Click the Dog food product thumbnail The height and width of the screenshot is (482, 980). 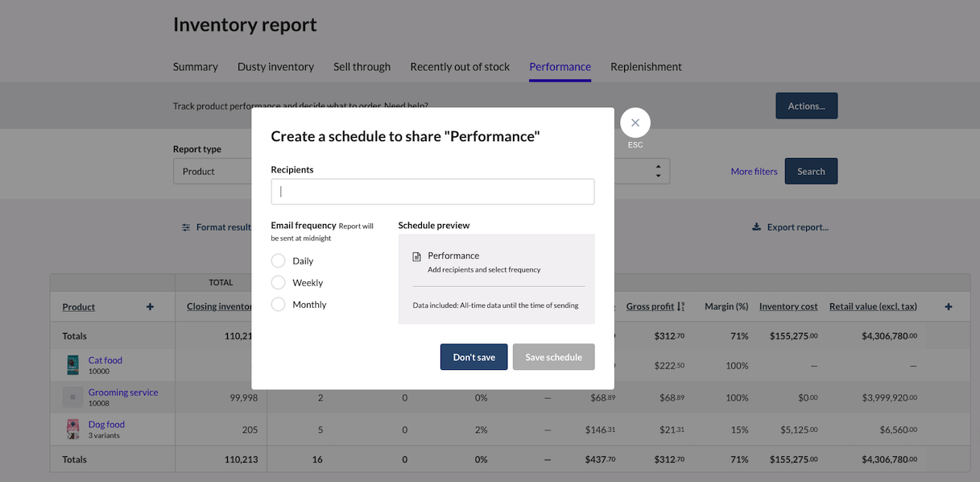(73, 429)
